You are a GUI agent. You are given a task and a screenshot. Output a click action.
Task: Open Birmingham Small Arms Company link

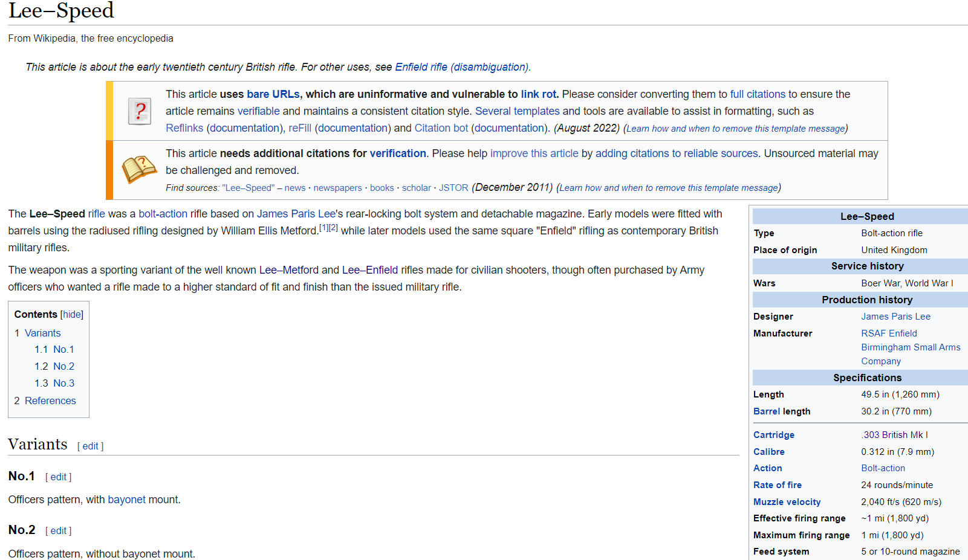pyautogui.click(x=911, y=354)
